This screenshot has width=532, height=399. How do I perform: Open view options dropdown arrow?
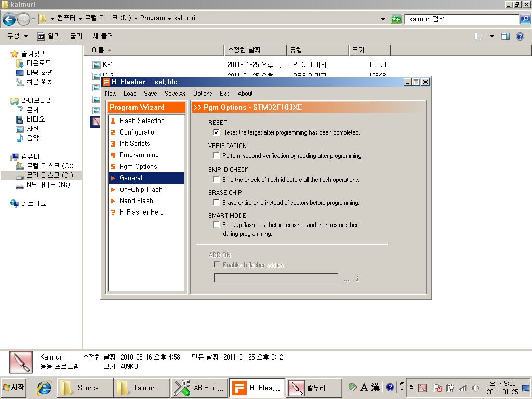click(491, 36)
